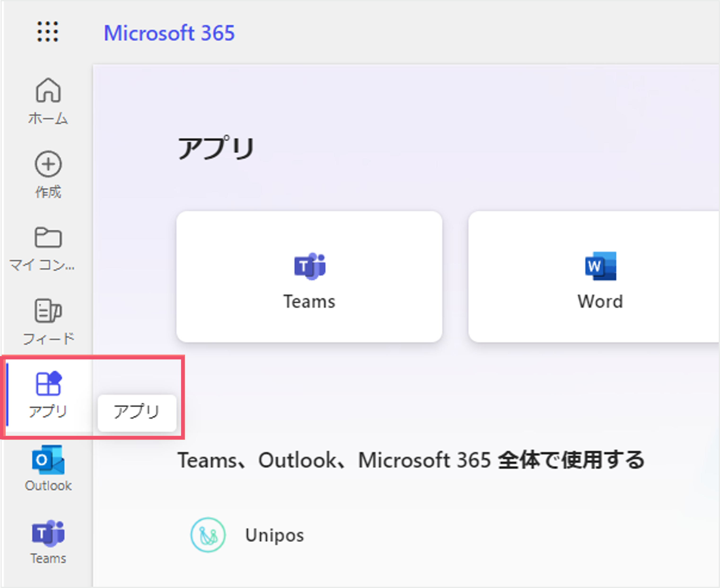Click the アプリ page heading
Image resolution: width=720 pixels, height=588 pixels.
216,148
